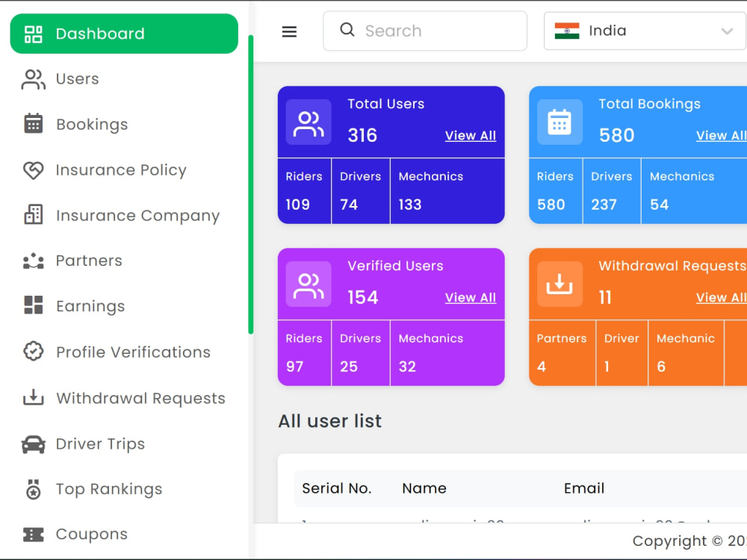
Task: Click View All on Total Users card
Action: pyautogui.click(x=470, y=136)
